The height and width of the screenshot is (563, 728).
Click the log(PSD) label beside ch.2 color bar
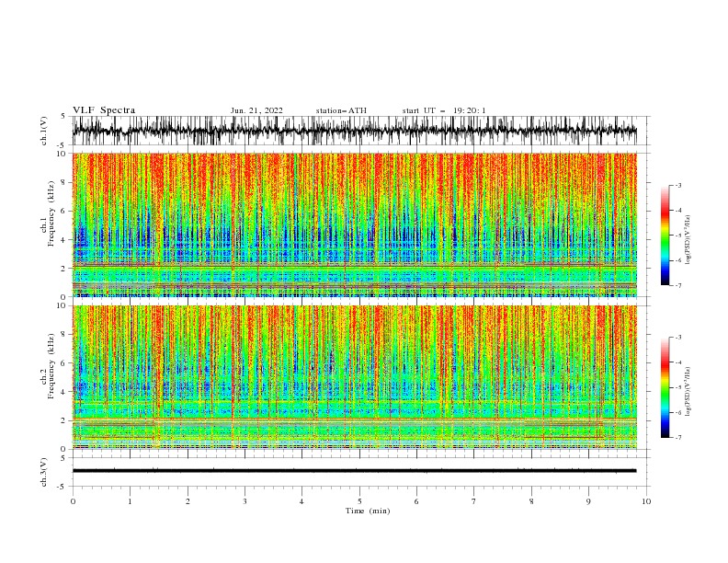click(x=688, y=392)
